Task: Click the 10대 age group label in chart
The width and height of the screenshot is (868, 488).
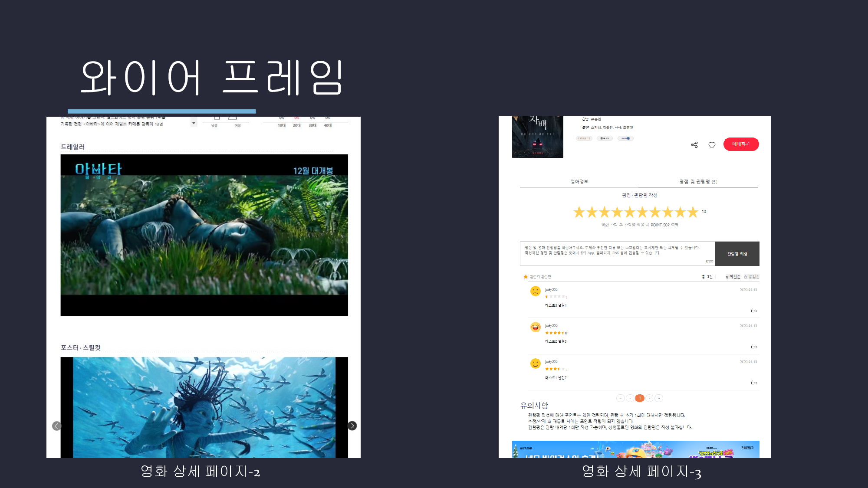Action: tap(282, 125)
